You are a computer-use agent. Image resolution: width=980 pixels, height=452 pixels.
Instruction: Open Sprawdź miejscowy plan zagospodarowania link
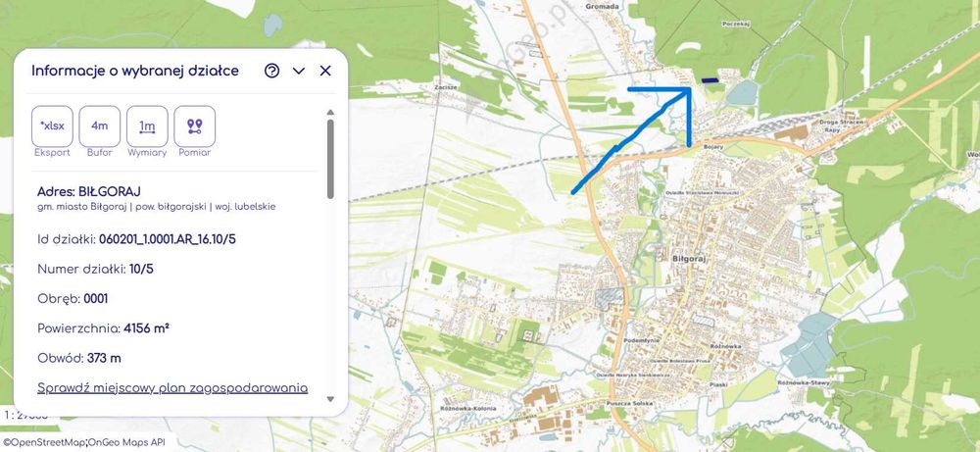point(172,387)
